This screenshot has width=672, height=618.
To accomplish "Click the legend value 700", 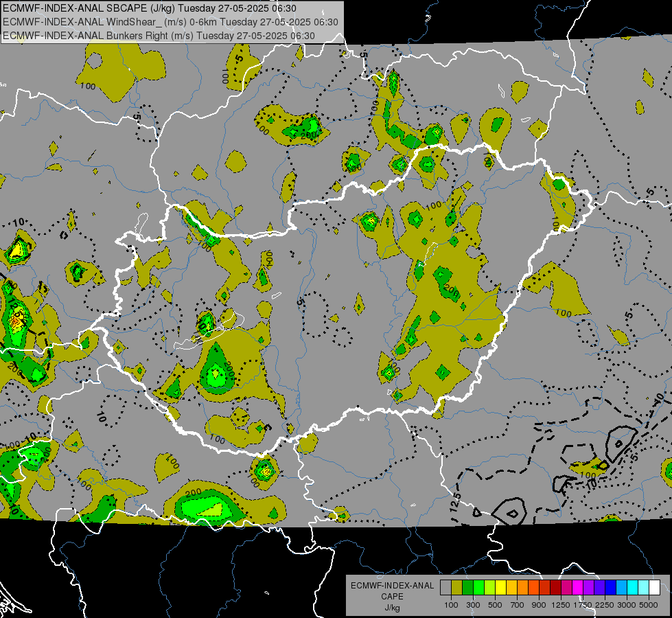I will (x=518, y=605).
